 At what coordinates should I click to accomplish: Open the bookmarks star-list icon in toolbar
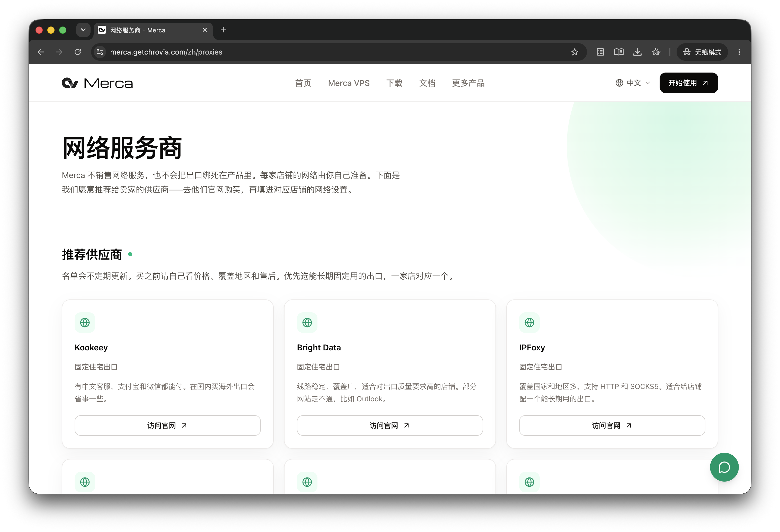656,52
